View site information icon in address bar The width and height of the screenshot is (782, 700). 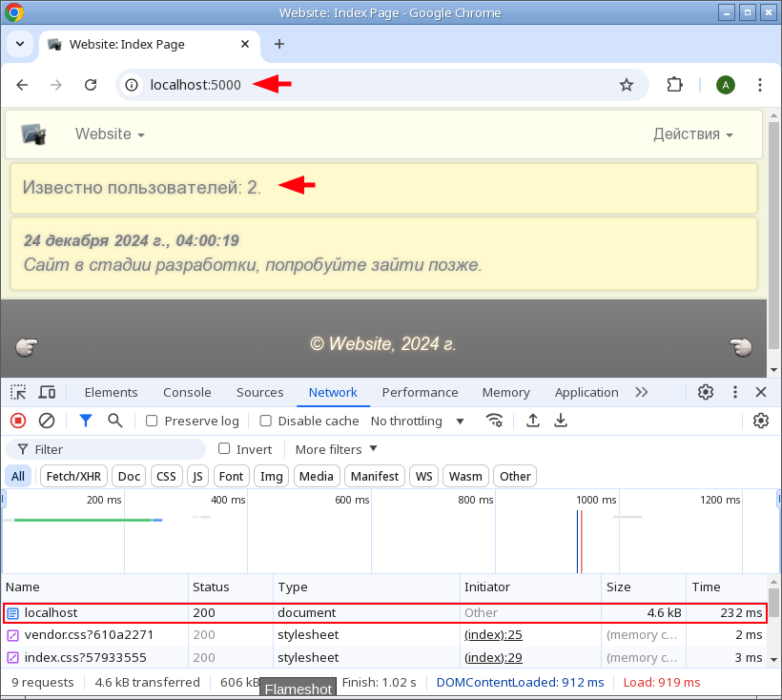pos(132,85)
